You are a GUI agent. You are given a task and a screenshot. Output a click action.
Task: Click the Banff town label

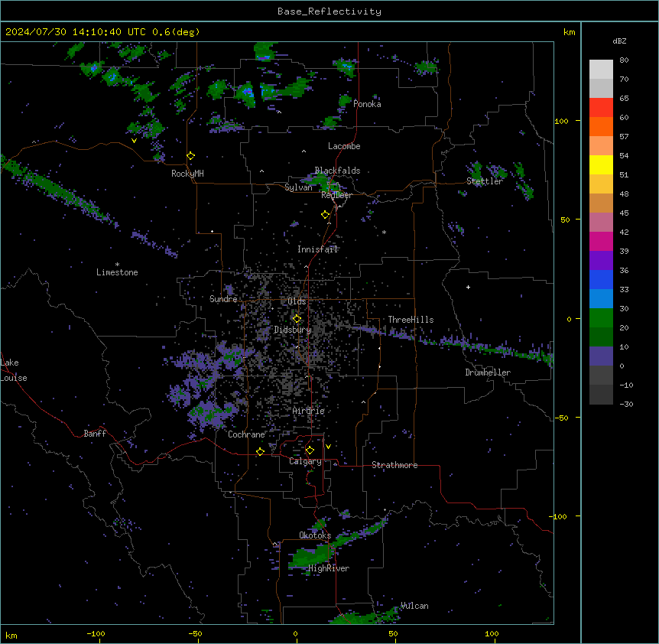[x=95, y=434]
